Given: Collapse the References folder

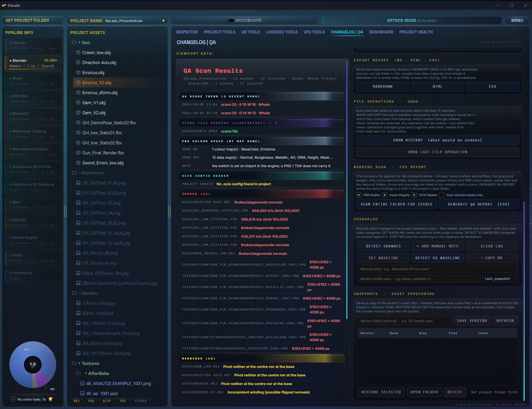Looking at the screenshot, I should [x=80, y=173].
